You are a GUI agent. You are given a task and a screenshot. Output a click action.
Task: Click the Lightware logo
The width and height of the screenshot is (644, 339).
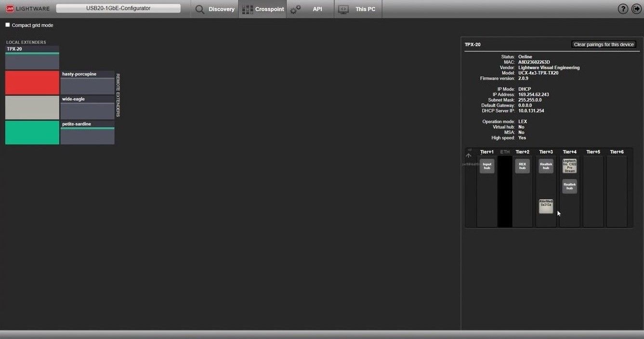pyautogui.click(x=27, y=9)
